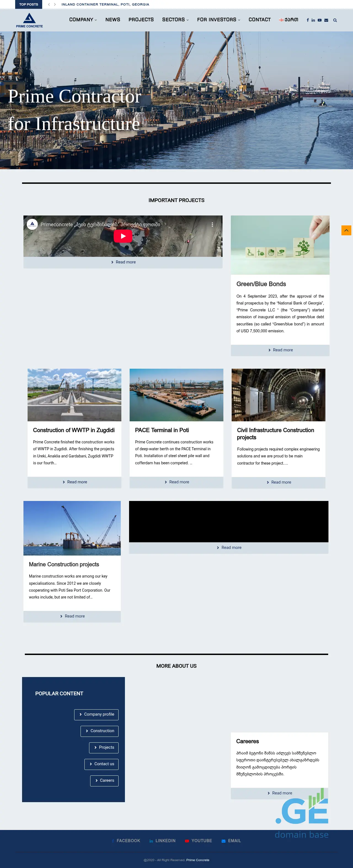
Task: Open LinkedIn icon in top navigation
Action: (313, 20)
